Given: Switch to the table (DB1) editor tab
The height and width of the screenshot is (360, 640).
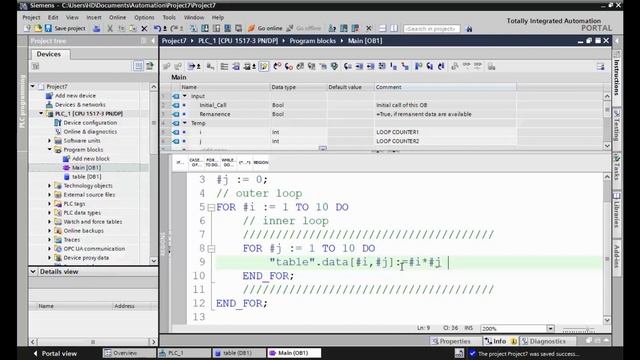Looking at the screenshot, I should 238,353.
